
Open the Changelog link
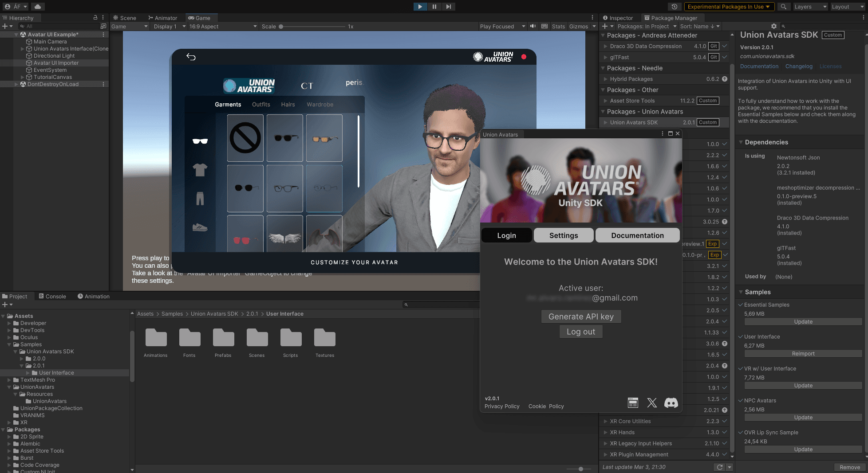[799, 66]
